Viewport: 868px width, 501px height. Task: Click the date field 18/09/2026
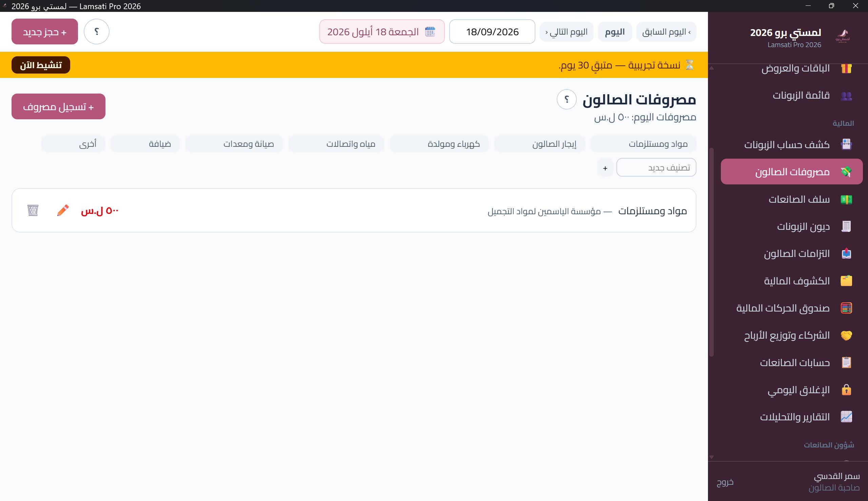[492, 32]
